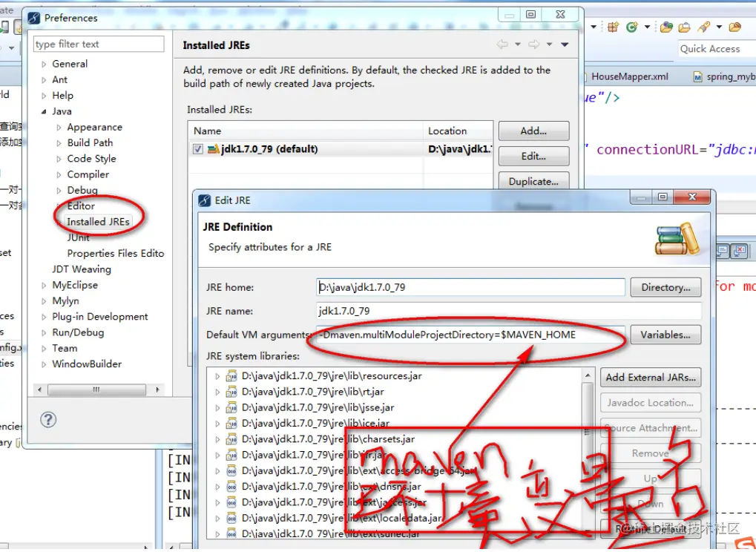The height and width of the screenshot is (552, 756).
Task: Switch to the spring_myb editor tab
Action: pyautogui.click(x=724, y=76)
